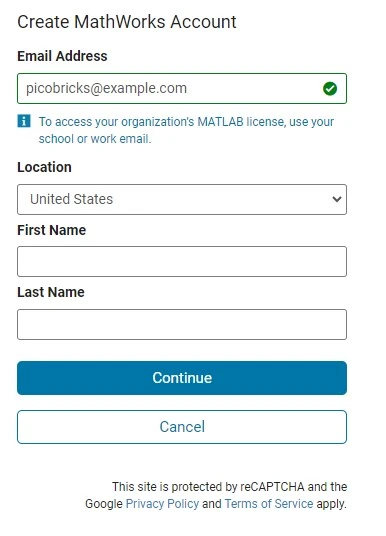Expand the Location chevron arrow
Image resolution: width=386 pixels, height=536 pixels.
337,199
